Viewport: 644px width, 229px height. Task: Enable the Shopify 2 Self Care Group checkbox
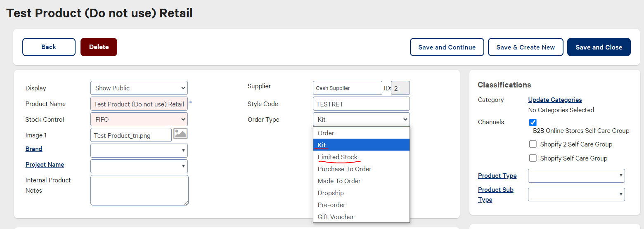click(x=533, y=144)
